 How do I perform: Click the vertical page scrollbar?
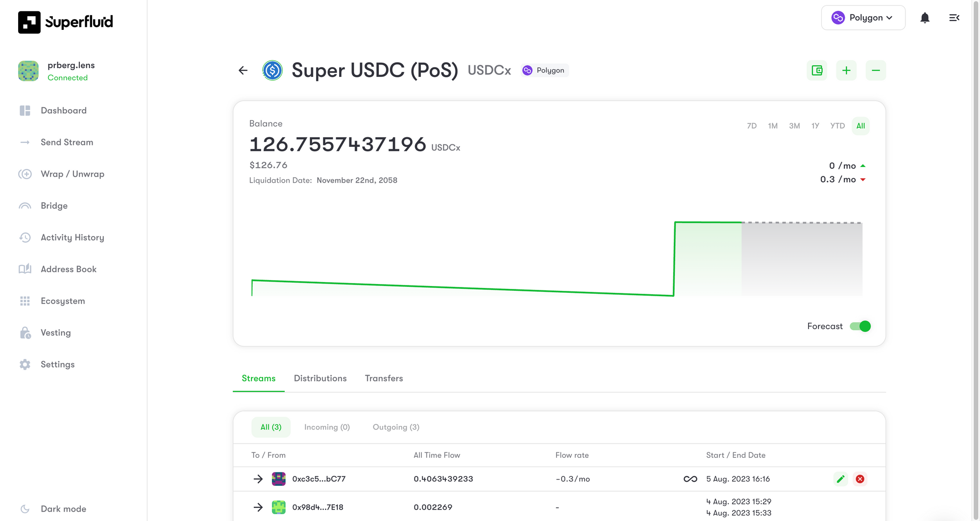976,260
